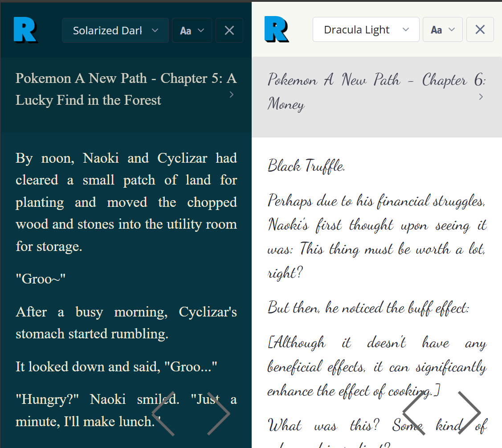502x448 pixels.
Task: Click the "Groo~" dialogue line
Action: click(x=41, y=279)
